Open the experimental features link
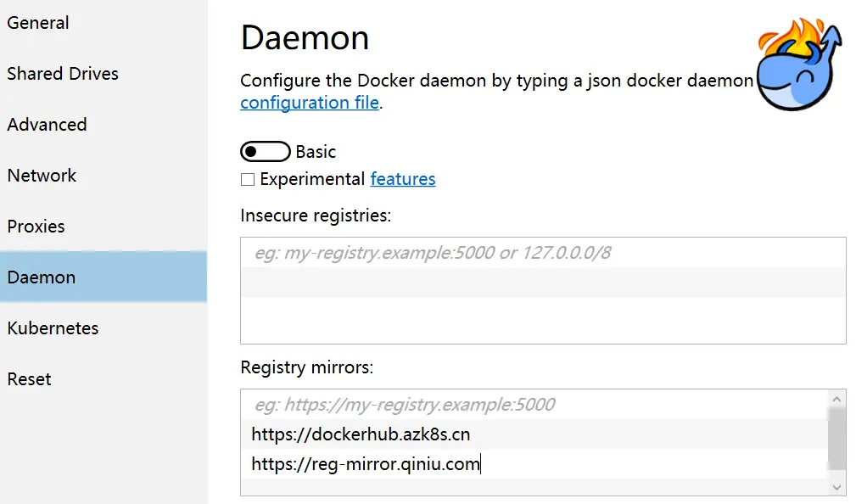Screen dimensions: 856x504 [403, 179]
